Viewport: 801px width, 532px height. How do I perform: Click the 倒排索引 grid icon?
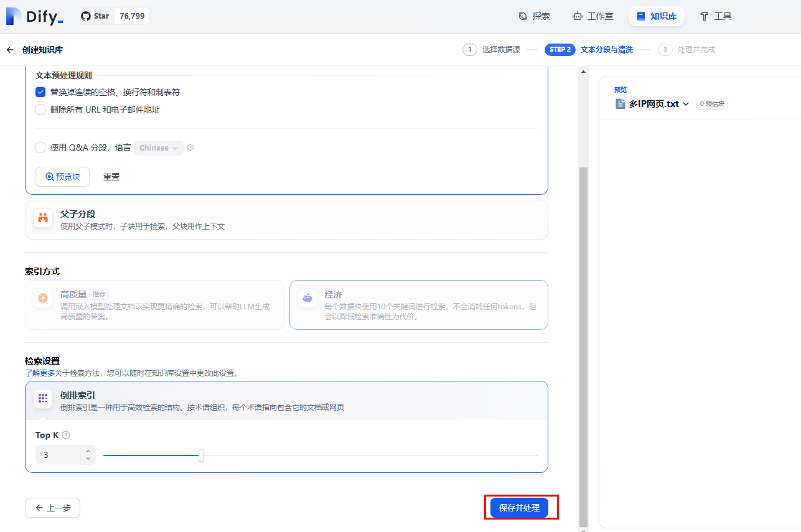[43, 399]
